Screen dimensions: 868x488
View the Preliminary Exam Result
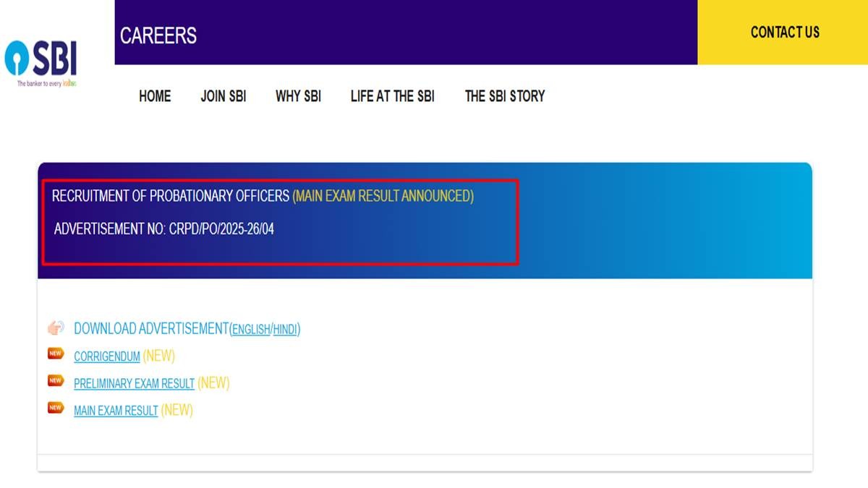tap(134, 384)
